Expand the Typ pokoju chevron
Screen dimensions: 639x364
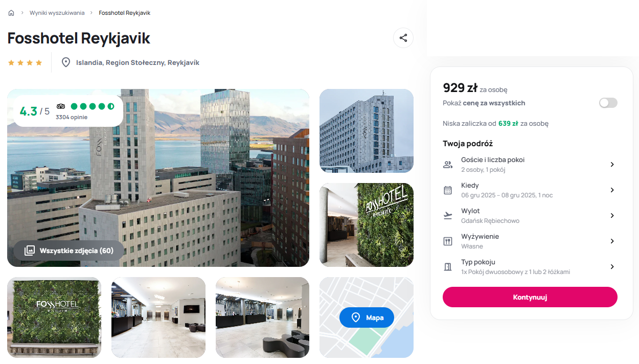coord(612,267)
